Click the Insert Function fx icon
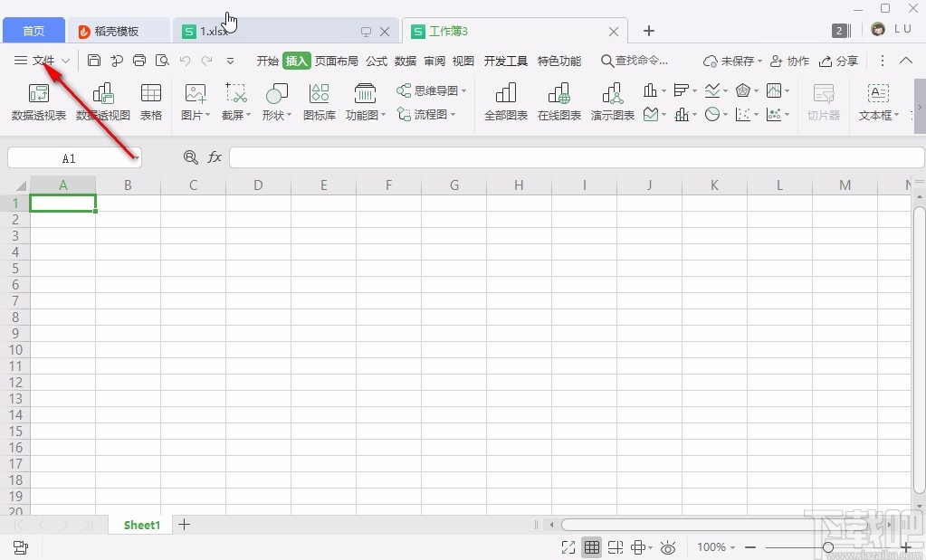This screenshot has width=926, height=560. 215,157
